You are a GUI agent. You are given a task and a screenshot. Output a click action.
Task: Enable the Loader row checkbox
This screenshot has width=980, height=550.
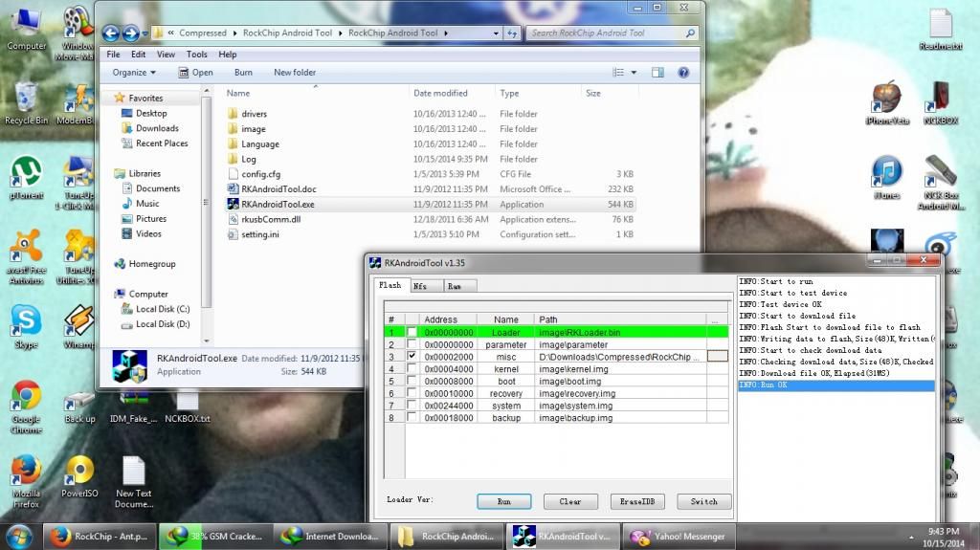(x=412, y=332)
